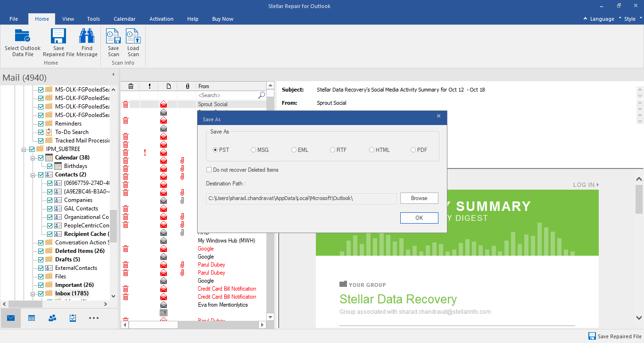Click the attachment paperclip column header
644x343 pixels.
point(187,86)
